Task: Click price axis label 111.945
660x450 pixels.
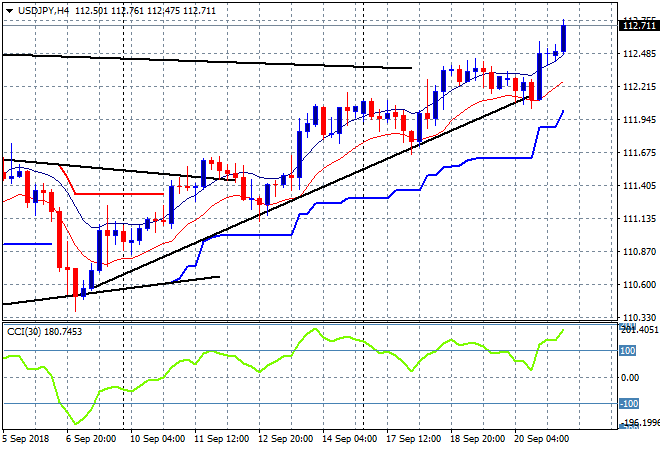Action: point(639,120)
